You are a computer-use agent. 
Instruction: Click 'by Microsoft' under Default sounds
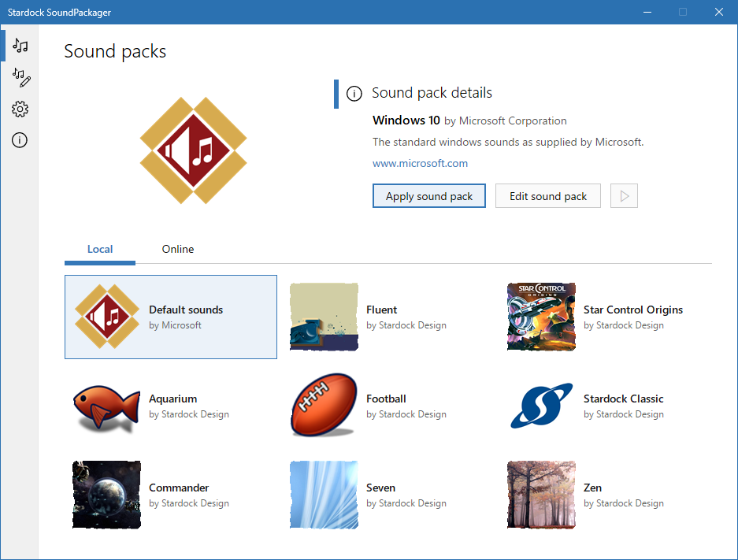175,325
